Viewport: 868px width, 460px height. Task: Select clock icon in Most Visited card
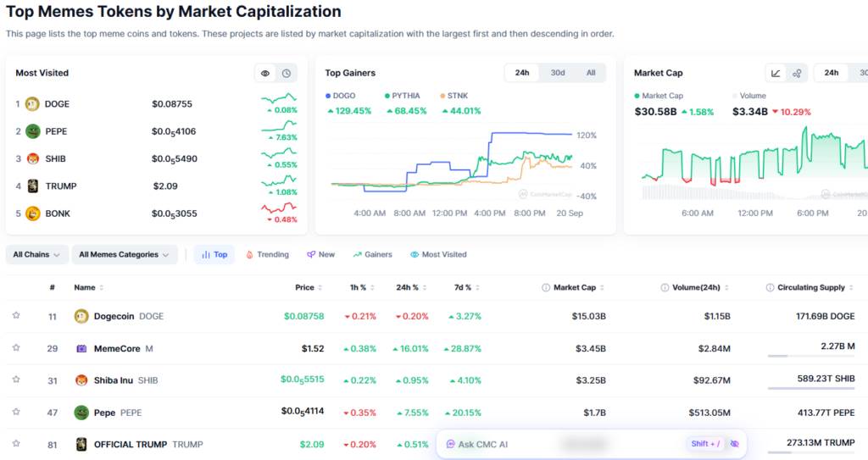click(x=287, y=73)
